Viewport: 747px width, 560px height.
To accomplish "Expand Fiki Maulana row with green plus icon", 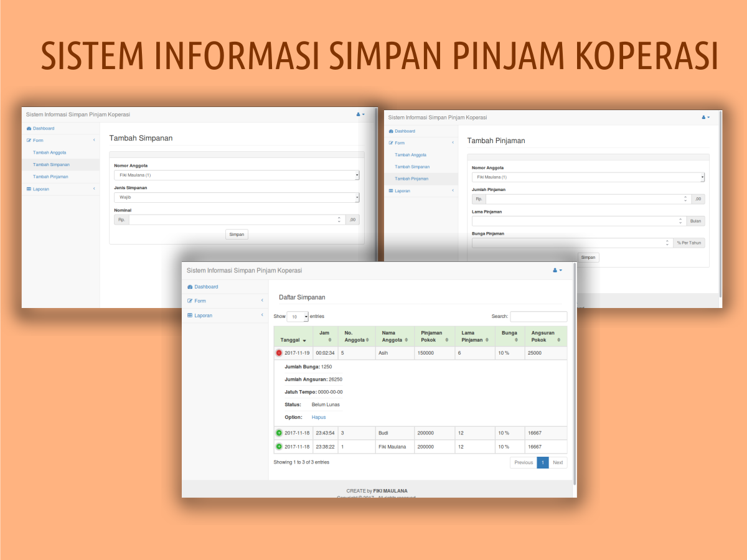I will coord(279,447).
